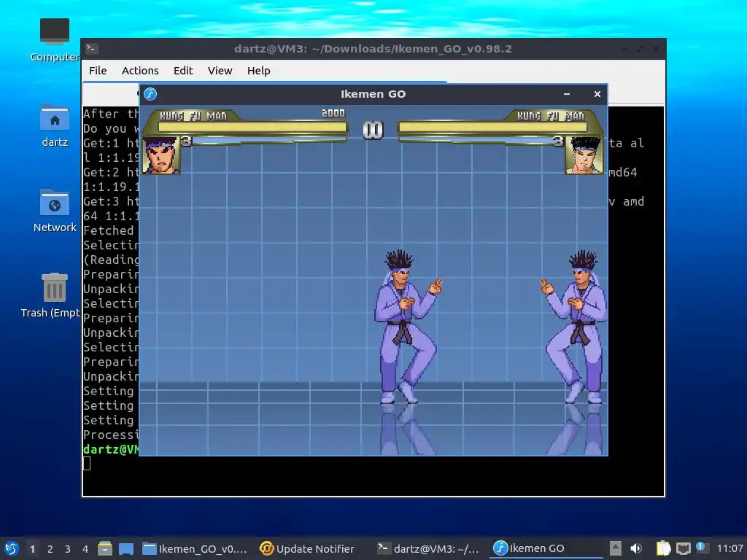Click Player 2 yellow life bar

tap(493, 127)
